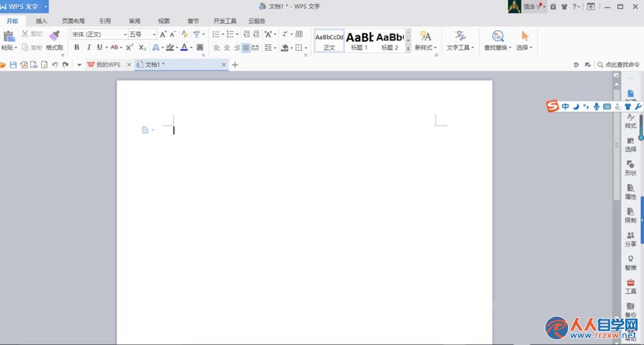Click the print preview icon
Screen dimensions: 644x345
pos(44,64)
